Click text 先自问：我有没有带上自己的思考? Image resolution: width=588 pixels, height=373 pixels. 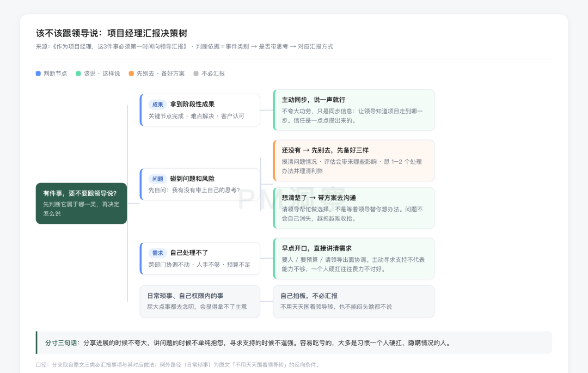coord(194,190)
